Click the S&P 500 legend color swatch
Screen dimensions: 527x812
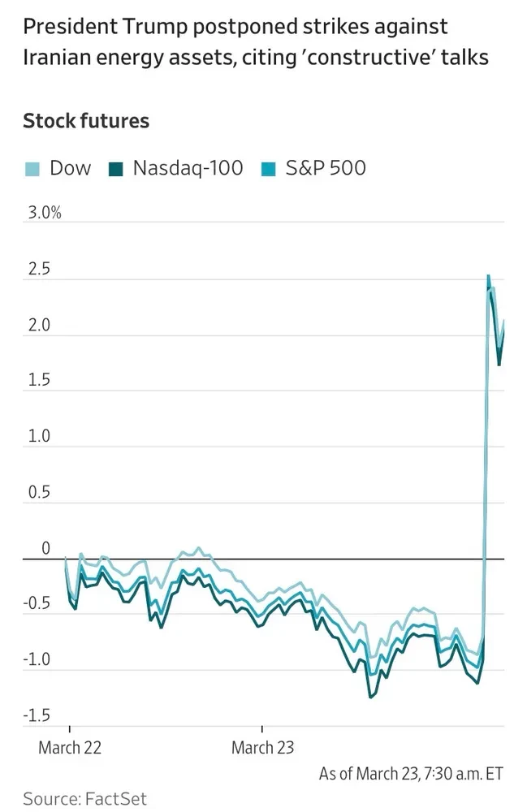(x=268, y=169)
